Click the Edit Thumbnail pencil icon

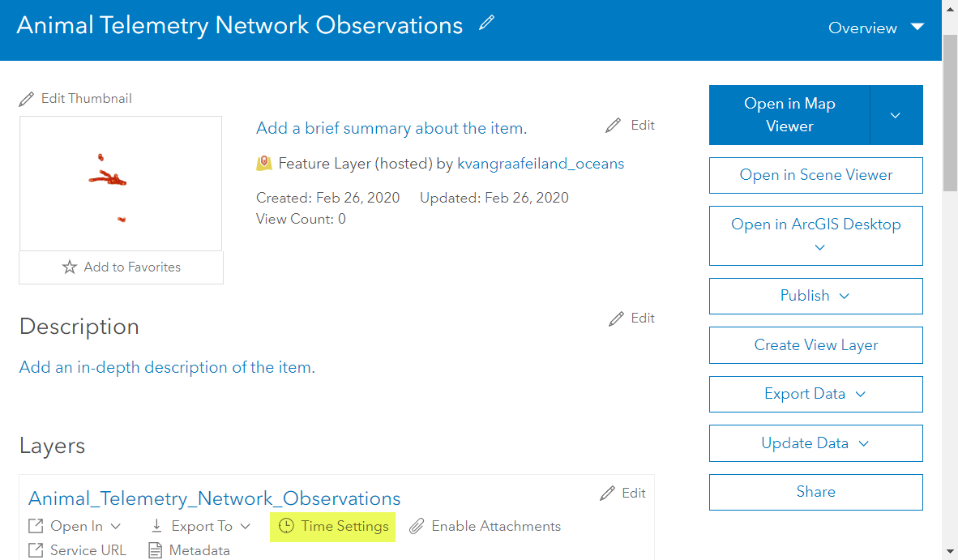pos(28,99)
